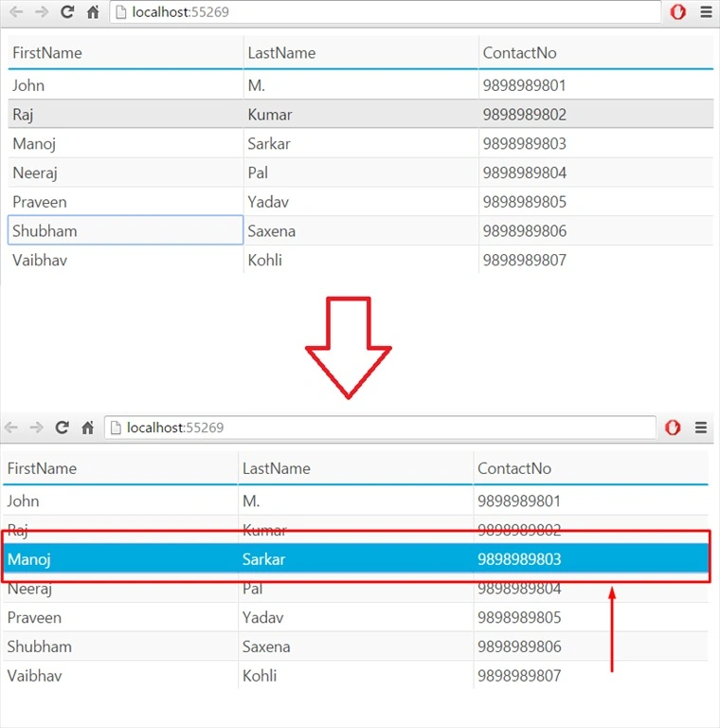720x728 pixels.
Task: Select Kohli cell in lower table
Action: [356, 676]
